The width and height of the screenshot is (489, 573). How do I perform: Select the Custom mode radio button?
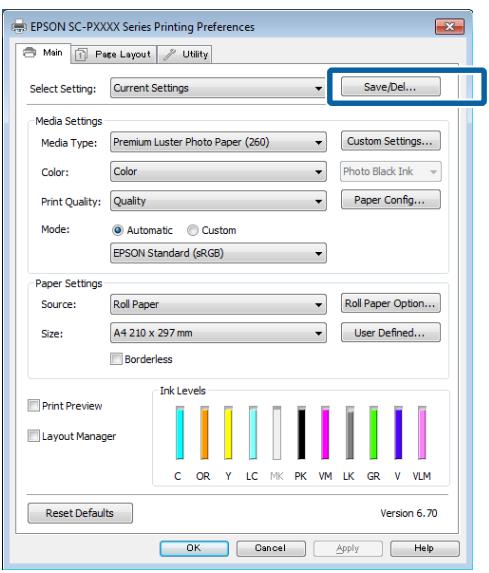pyautogui.click(x=192, y=230)
